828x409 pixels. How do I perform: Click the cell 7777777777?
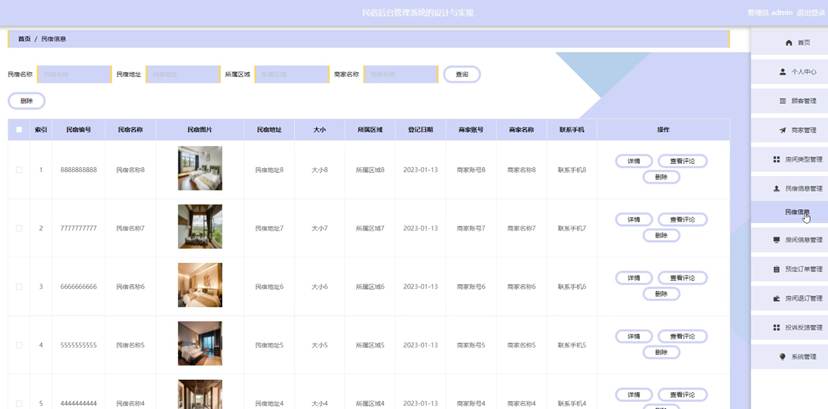point(79,229)
